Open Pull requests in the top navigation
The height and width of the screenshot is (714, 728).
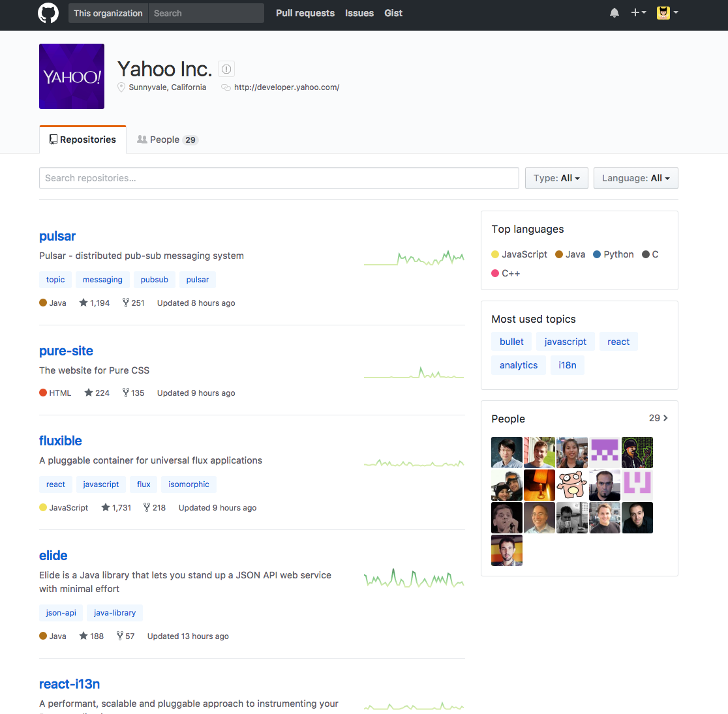tap(305, 13)
